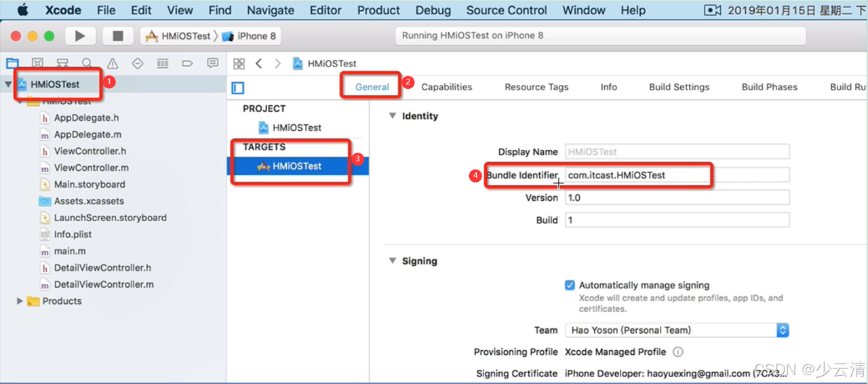This screenshot has width=868, height=384.
Task: Open the Test navigator diamond icon
Action: click(x=138, y=64)
